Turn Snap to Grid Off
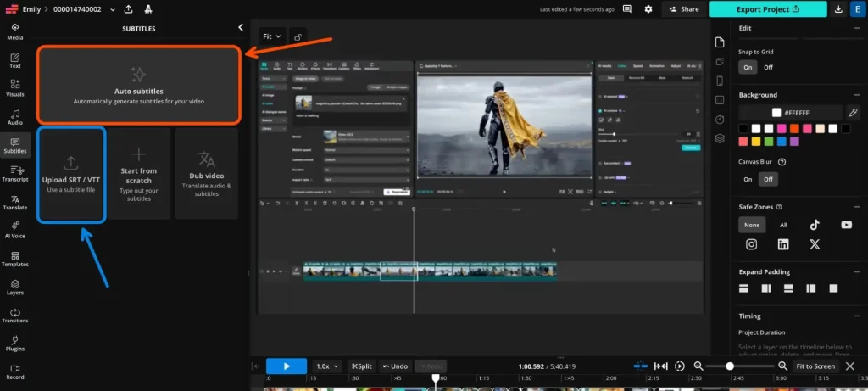868x391 pixels. pos(768,67)
